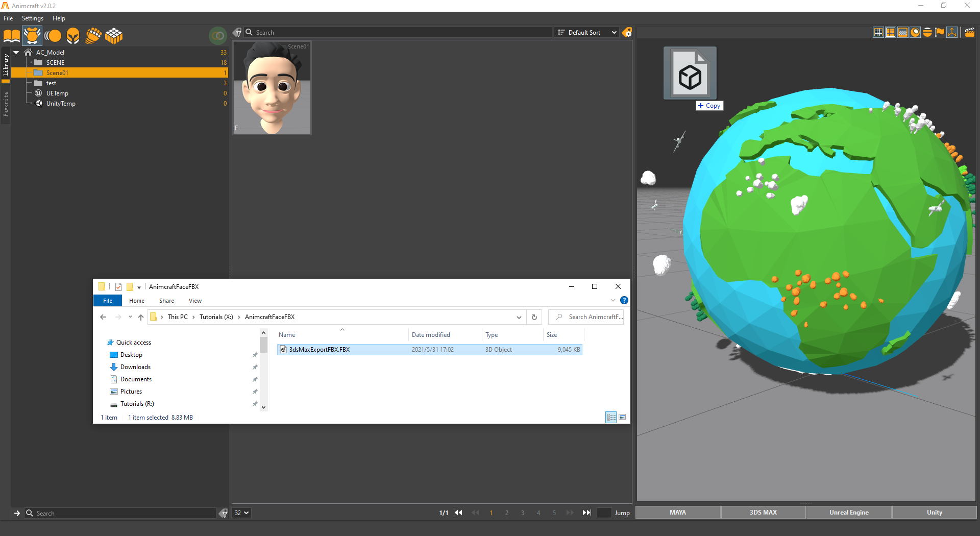Click the 3DS MAX export button
Screen dimensions: 980x536
pyautogui.click(x=763, y=513)
